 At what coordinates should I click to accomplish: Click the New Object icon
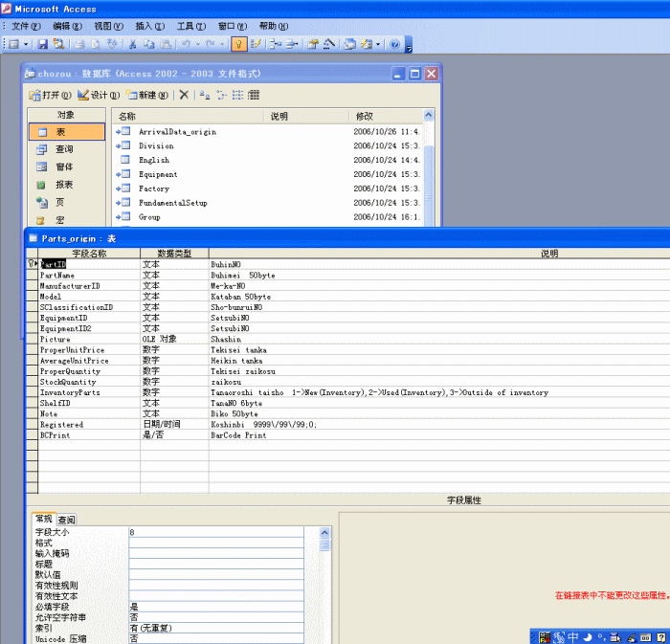click(367, 44)
